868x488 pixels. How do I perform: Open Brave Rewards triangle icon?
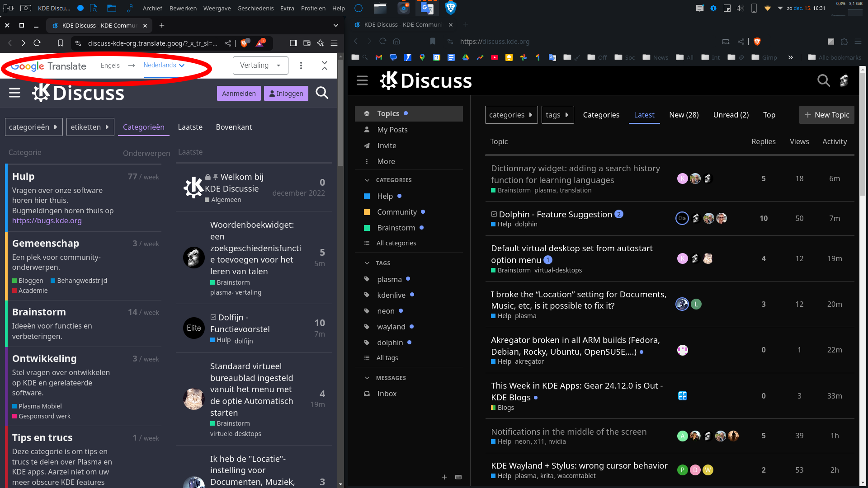pyautogui.click(x=260, y=43)
